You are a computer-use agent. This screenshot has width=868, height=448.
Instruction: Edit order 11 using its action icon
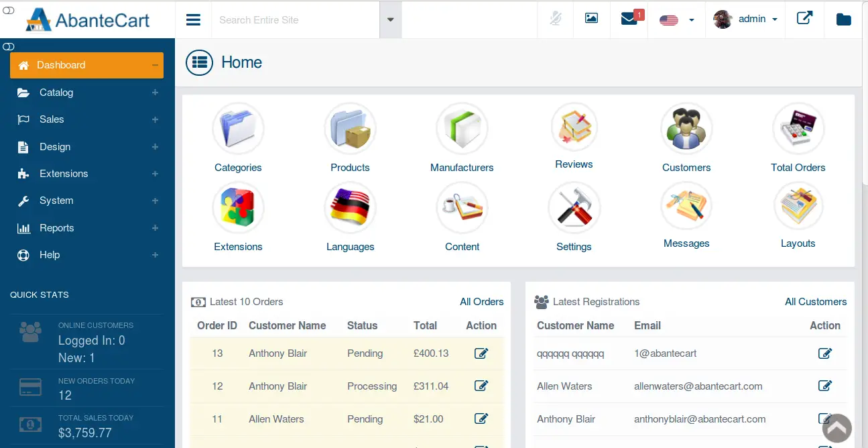481,418
